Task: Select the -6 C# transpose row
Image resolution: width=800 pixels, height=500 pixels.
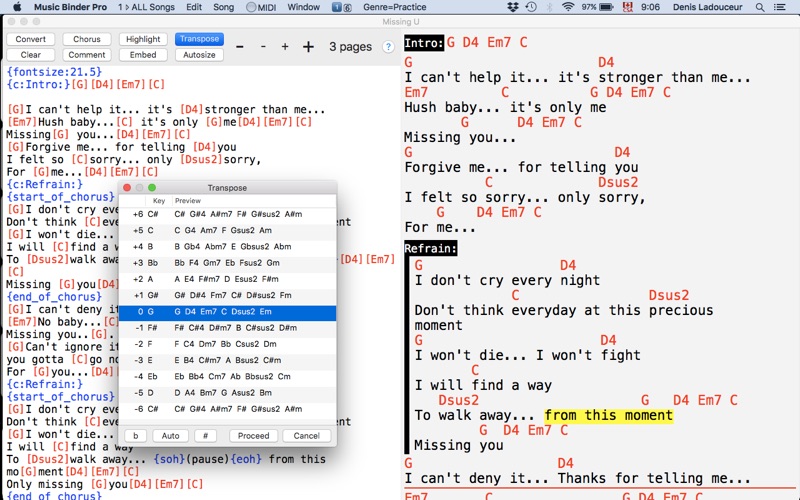Action: [228, 410]
